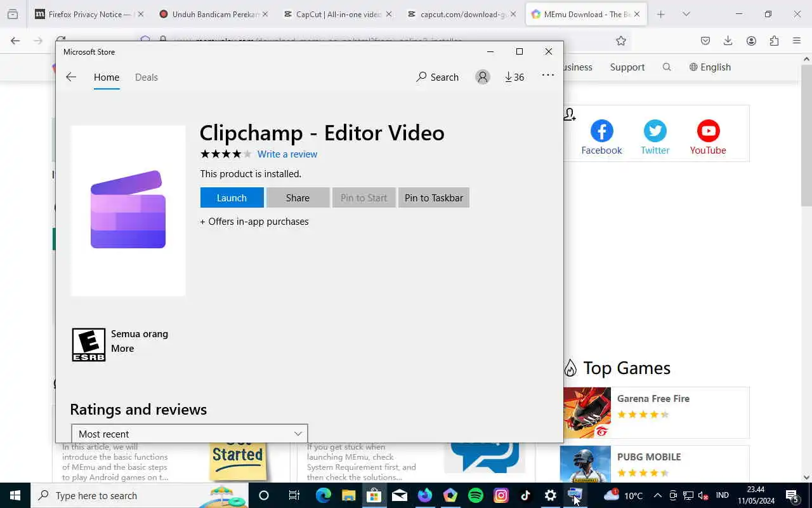Open a new Firefox tab
812x508 pixels.
(661, 14)
